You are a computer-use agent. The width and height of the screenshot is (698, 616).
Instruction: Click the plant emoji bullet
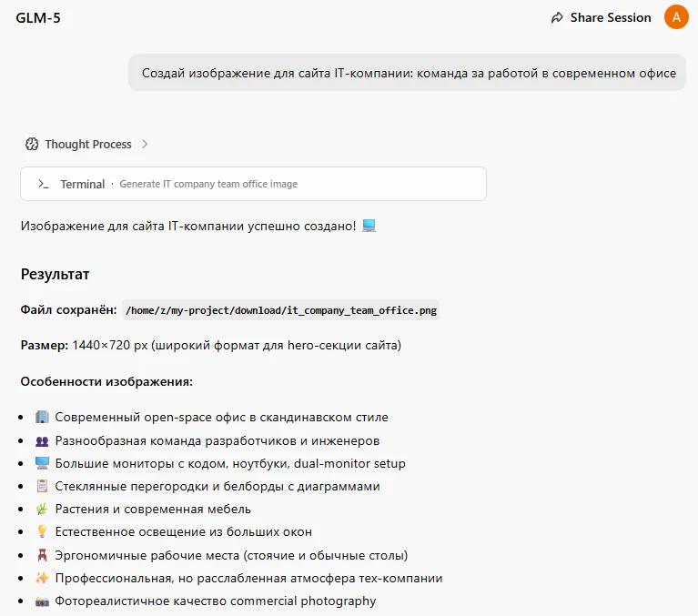(42, 509)
